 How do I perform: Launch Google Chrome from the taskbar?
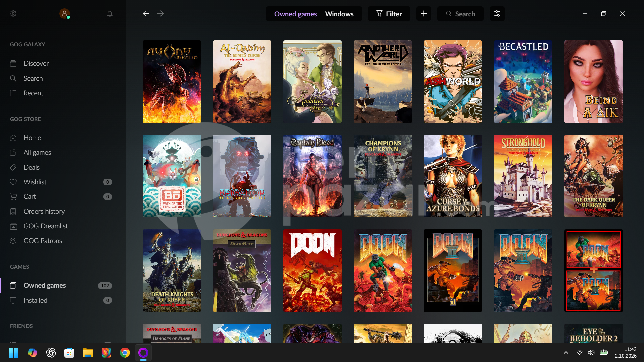pos(125,353)
